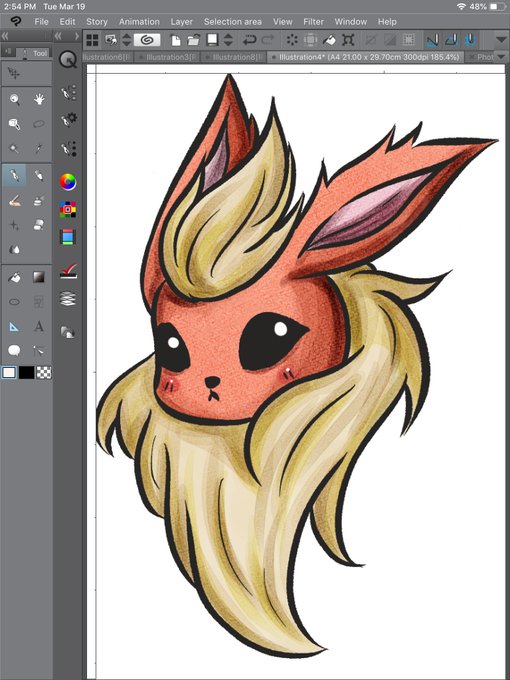
Task: Click the Scale/Rotate transform icon
Action: (x=348, y=40)
